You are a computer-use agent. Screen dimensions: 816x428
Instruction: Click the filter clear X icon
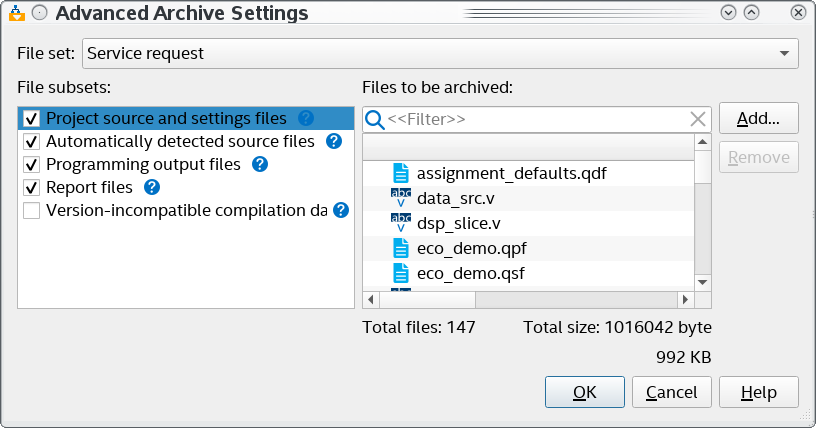click(x=698, y=120)
